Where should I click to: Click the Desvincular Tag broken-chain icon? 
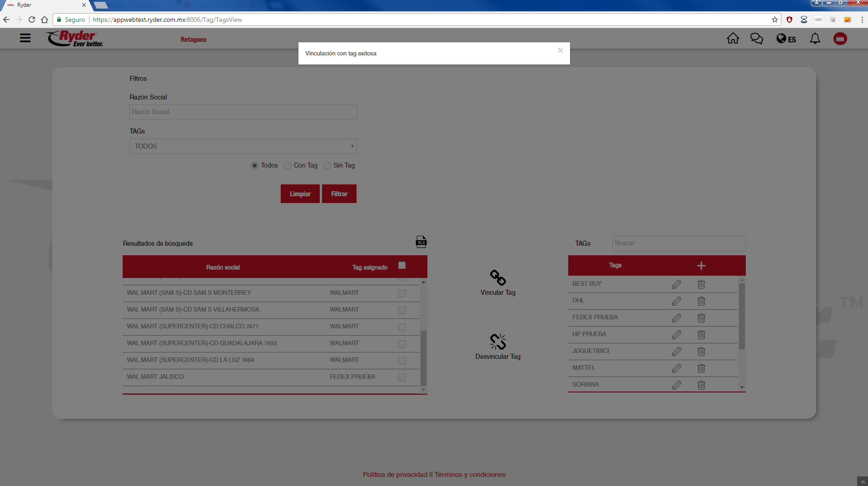coord(498,342)
